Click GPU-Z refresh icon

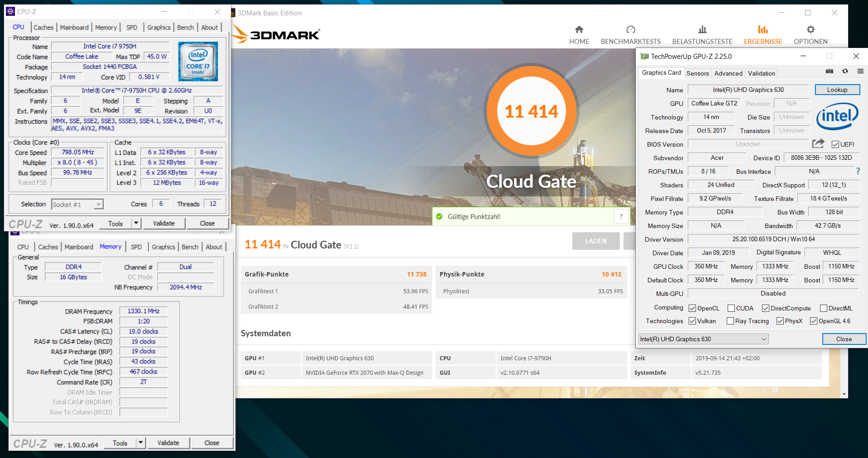pos(845,71)
